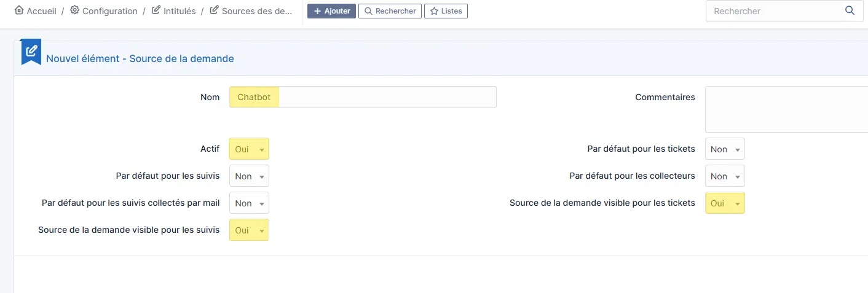
Task: Click the Nom field containing Chatbot
Action: (x=363, y=97)
